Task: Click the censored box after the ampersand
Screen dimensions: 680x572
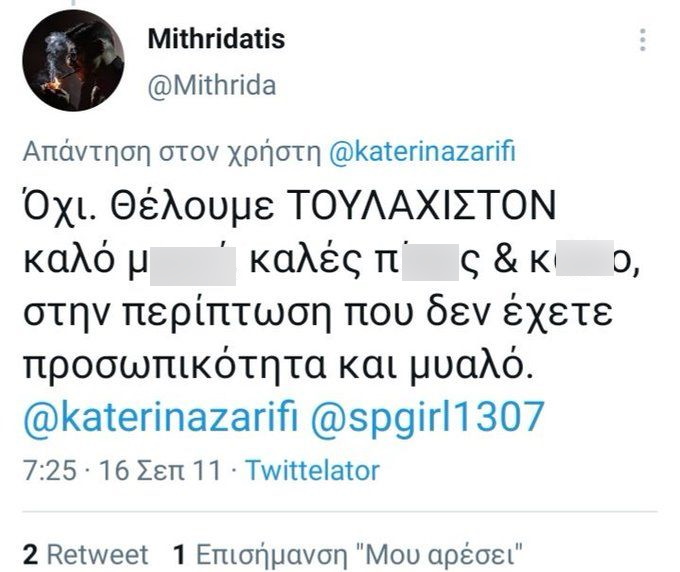Action: 585,258
